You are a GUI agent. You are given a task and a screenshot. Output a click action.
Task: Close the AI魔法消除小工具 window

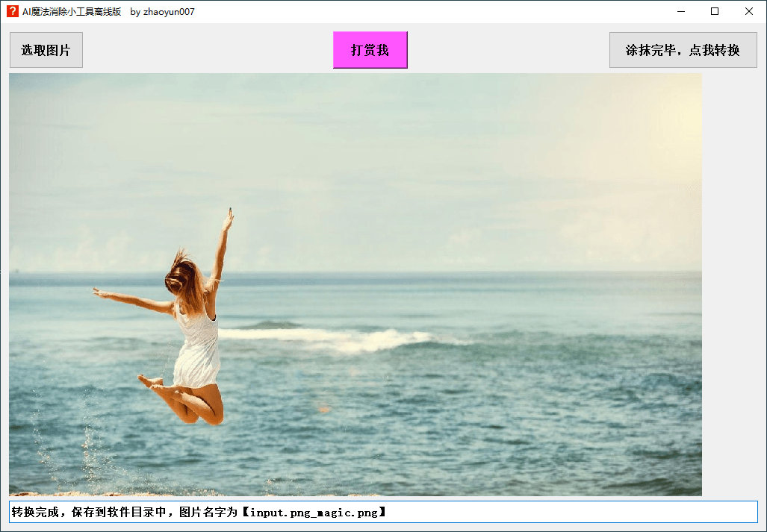(x=749, y=11)
